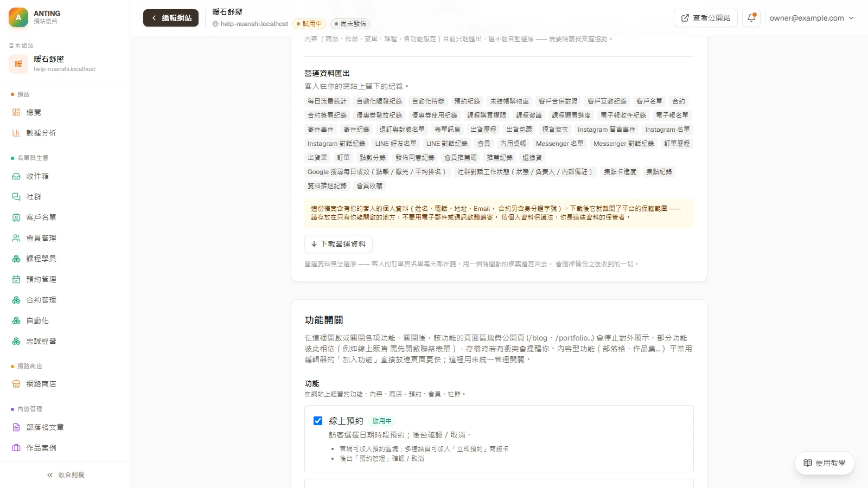This screenshot has width=868, height=488.
Task: Open 部落格文章 document icon
Action: [16, 427]
